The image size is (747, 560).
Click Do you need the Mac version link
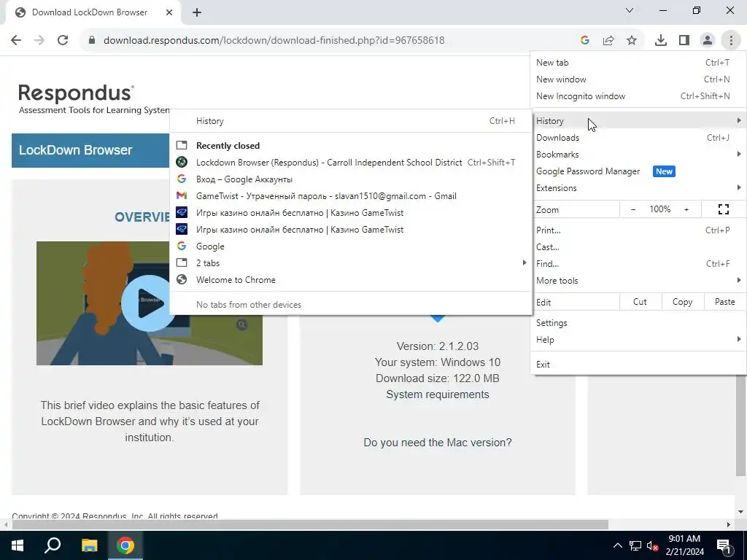click(x=438, y=443)
